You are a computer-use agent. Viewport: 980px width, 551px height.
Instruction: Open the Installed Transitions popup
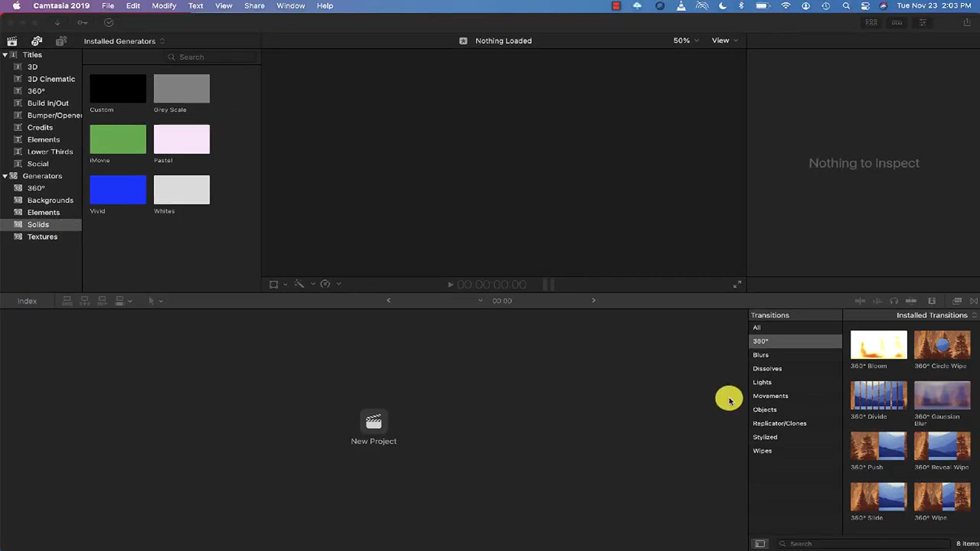(x=936, y=315)
